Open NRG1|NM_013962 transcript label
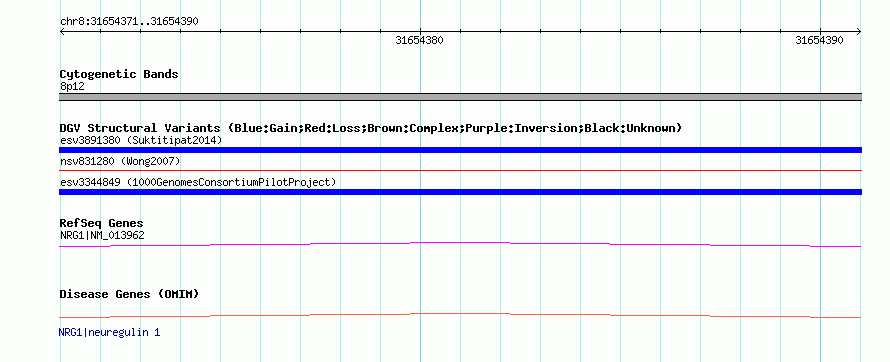This screenshot has height=362, width=890. click(102, 235)
